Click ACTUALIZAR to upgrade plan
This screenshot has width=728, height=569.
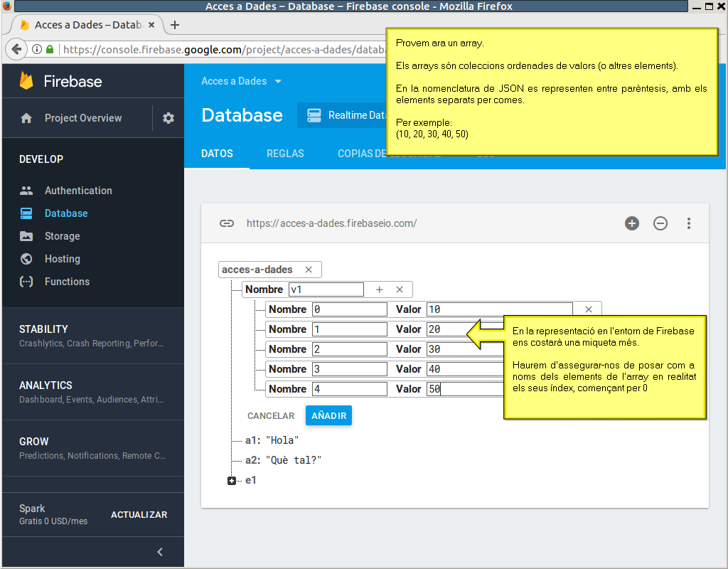[139, 515]
